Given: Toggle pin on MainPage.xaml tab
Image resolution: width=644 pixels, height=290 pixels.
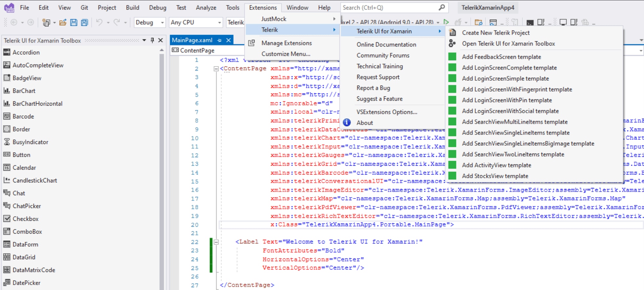Looking at the screenshot, I should 219,40.
